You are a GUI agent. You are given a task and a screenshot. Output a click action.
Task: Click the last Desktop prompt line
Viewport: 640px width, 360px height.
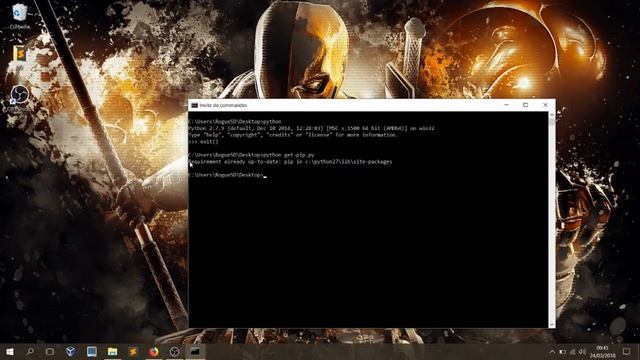[227, 175]
